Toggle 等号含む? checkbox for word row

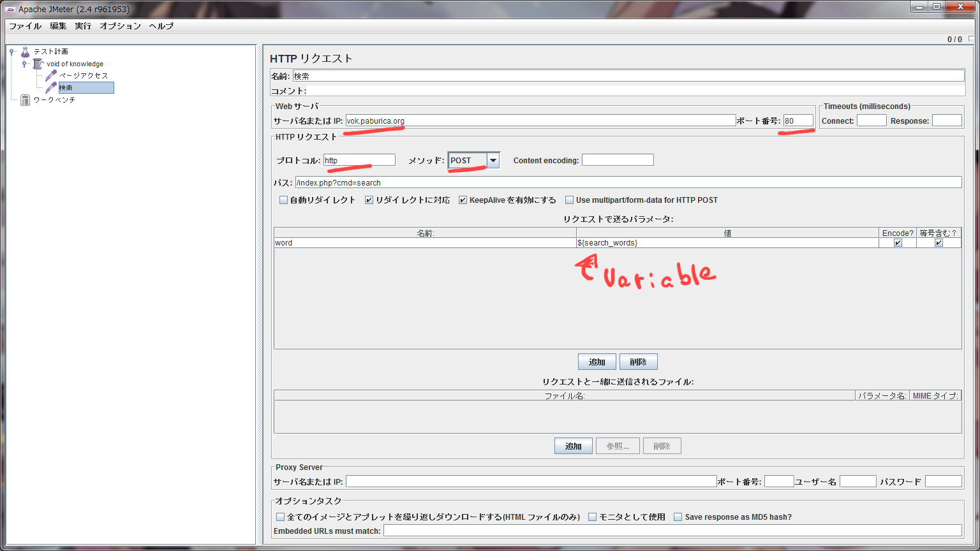(939, 243)
